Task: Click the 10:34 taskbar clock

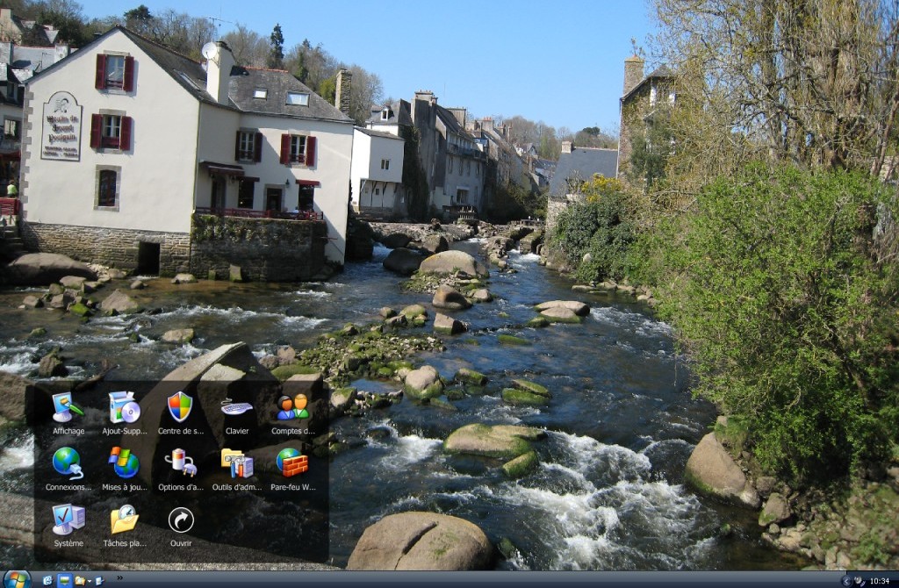Action: [x=880, y=581]
